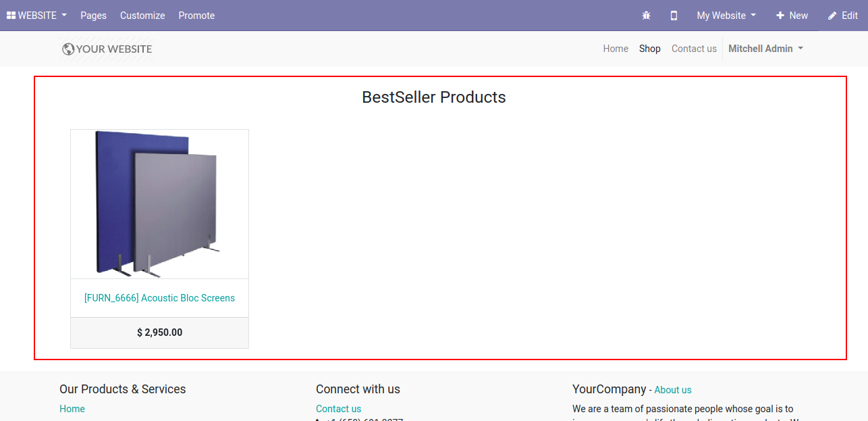Open the Mitchell Admin user dropdown

pos(765,49)
